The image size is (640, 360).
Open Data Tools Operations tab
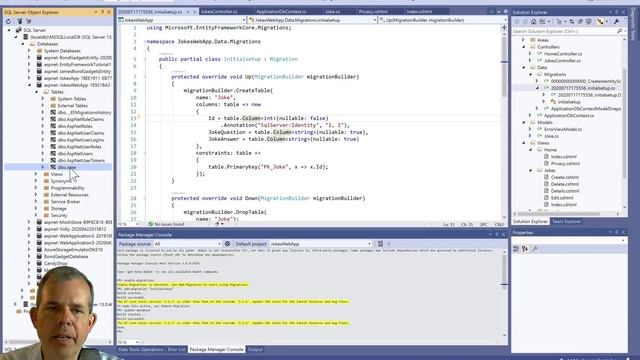click(x=140, y=349)
